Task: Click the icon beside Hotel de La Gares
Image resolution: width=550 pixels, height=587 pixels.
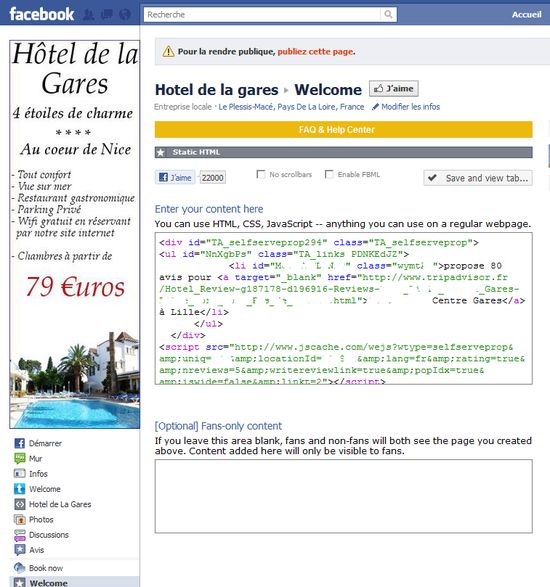Action: point(19,504)
